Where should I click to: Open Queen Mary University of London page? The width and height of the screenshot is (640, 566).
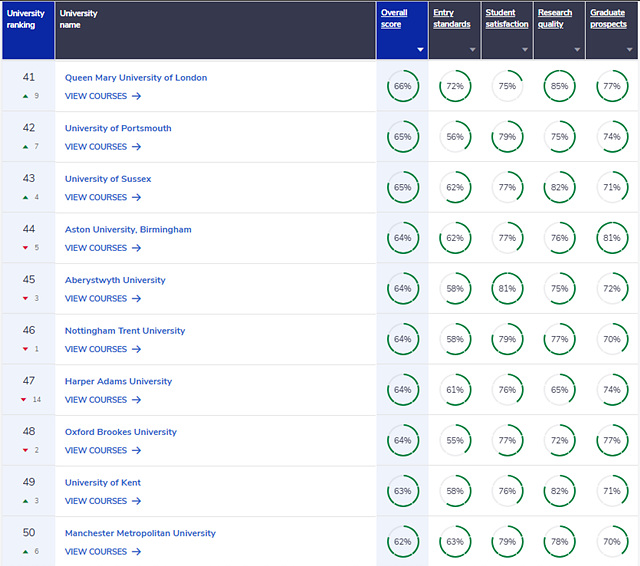click(136, 78)
